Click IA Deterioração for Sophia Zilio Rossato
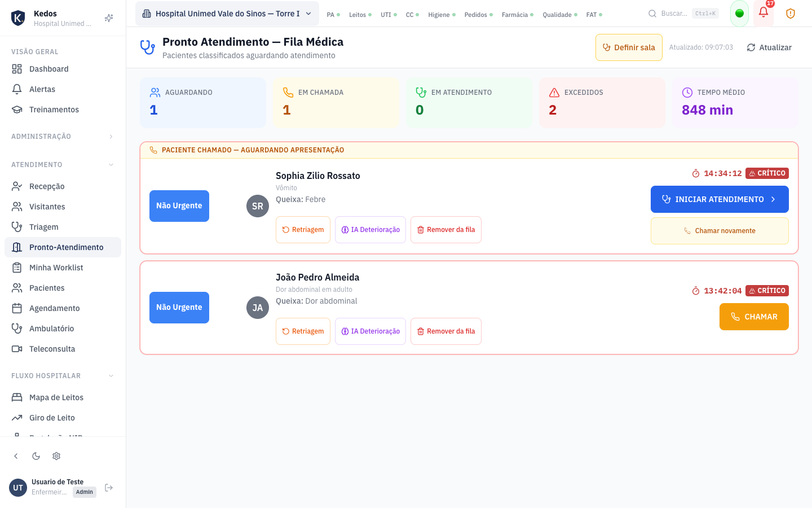The width and height of the screenshot is (812, 508). [x=370, y=230]
